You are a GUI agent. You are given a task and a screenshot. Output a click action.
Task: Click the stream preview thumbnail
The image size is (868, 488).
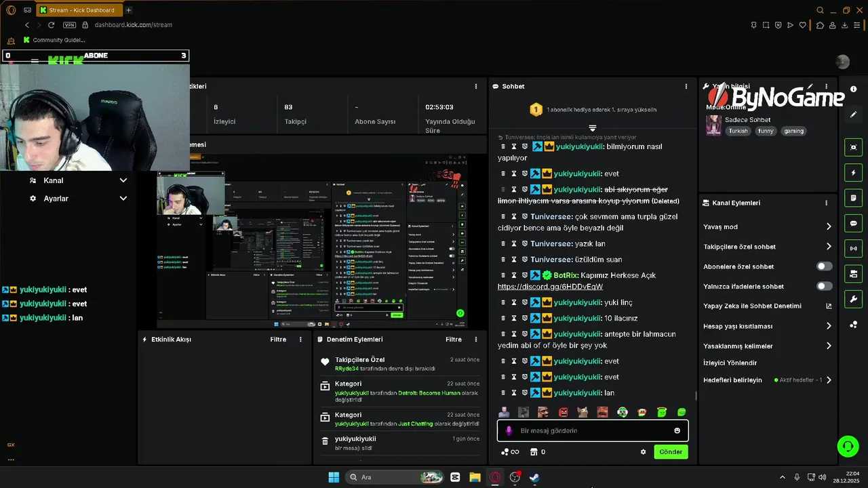tap(313, 243)
